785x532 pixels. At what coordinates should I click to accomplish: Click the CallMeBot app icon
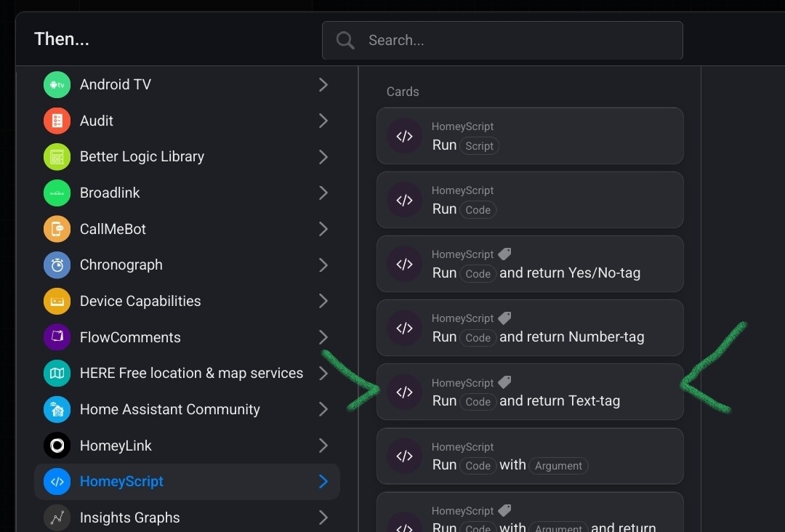pyautogui.click(x=57, y=229)
